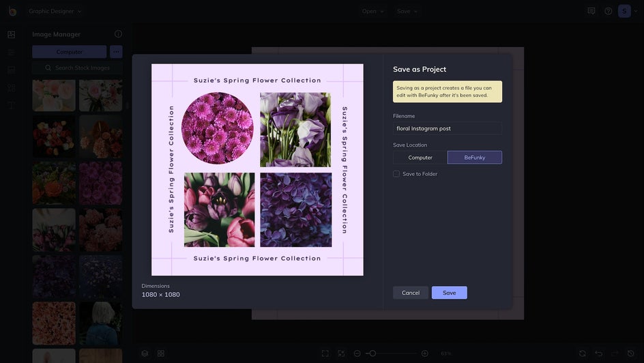The height and width of the screenshot is (363, 644).
Task: Expand the account chevron next to avatar
Action: (x=636, y=12)
